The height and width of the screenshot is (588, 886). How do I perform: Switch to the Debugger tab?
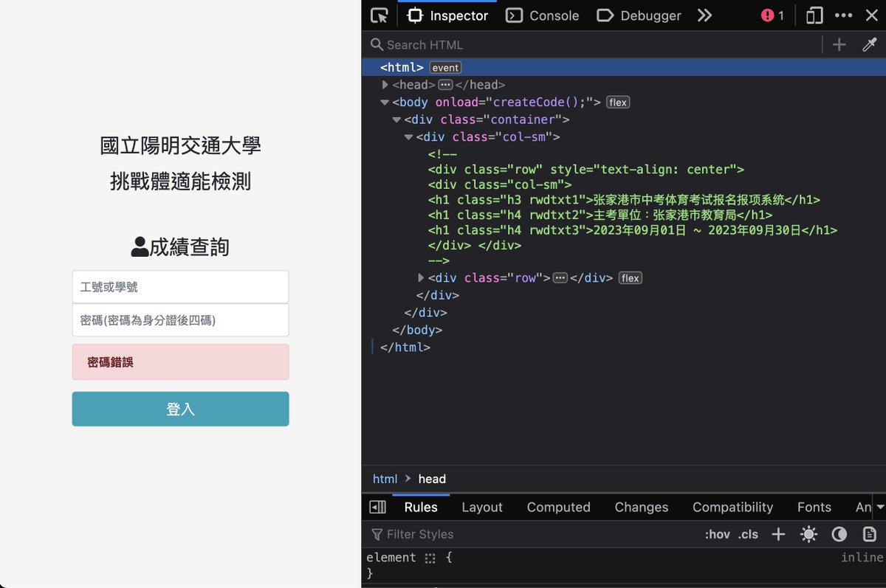639,15
